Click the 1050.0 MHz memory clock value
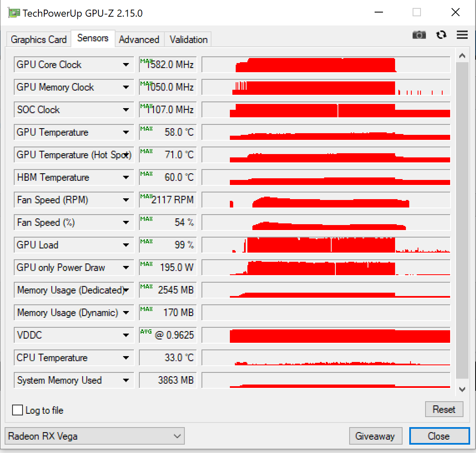476x453 pixels. point(168,87)
